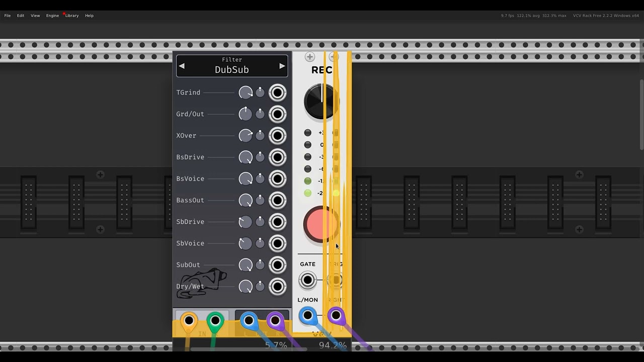Click the horizontal scrollbar at the bottom
The image size is (644, 362).
[249, 349]
